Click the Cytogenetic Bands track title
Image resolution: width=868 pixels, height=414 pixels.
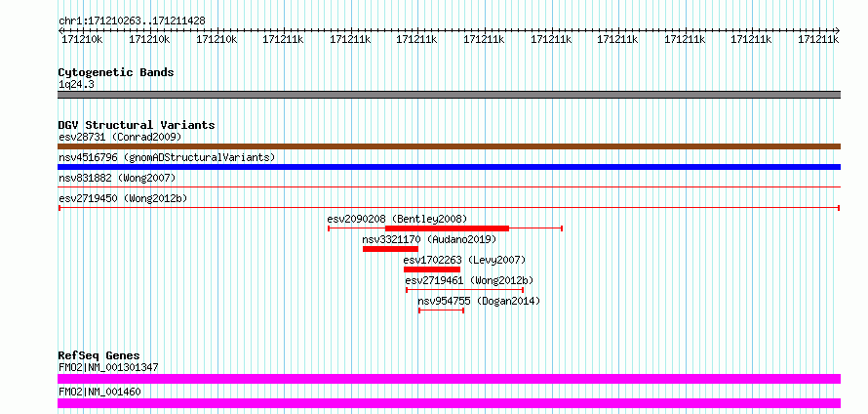[116, 72]
